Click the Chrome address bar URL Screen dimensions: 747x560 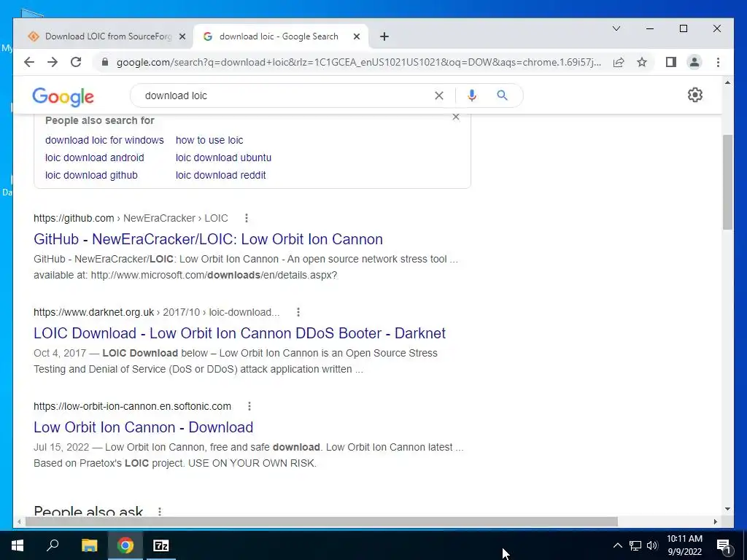(x=358, y=63)
